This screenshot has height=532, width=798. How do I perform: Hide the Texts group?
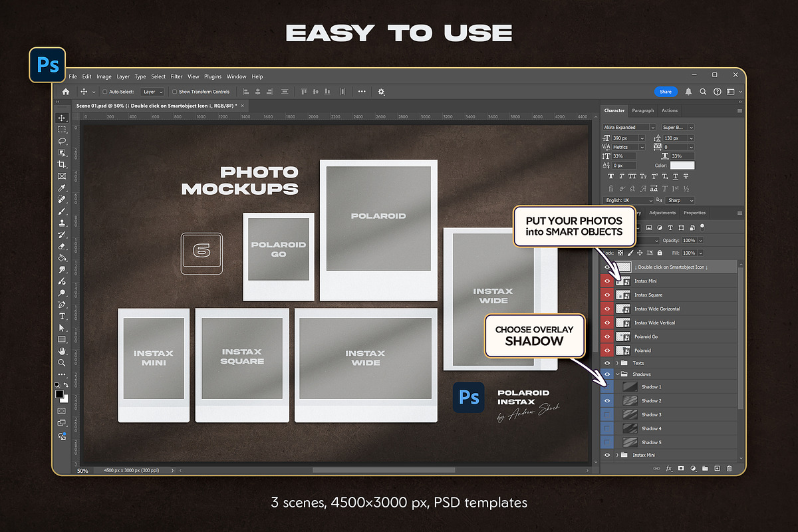click(606, 363)
